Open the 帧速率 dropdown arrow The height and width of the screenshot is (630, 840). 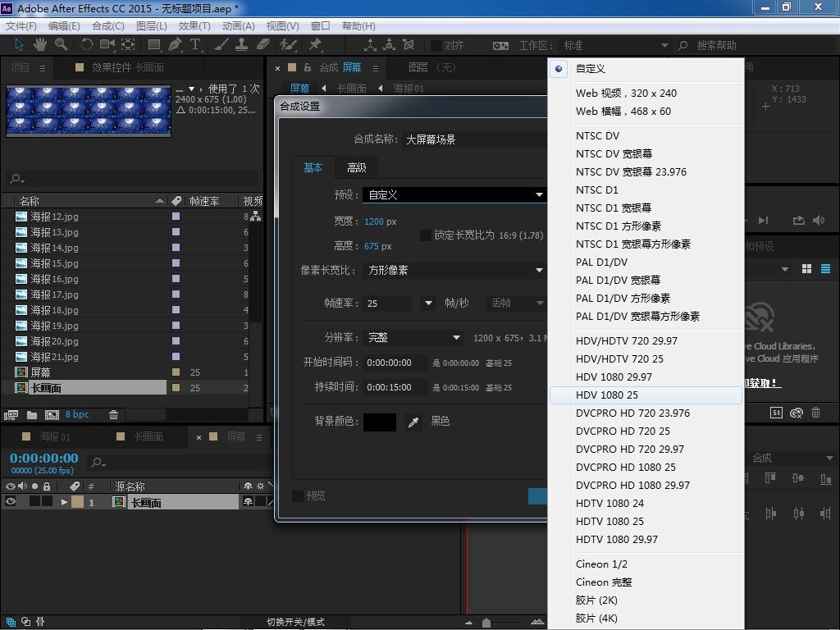[428, 304]
